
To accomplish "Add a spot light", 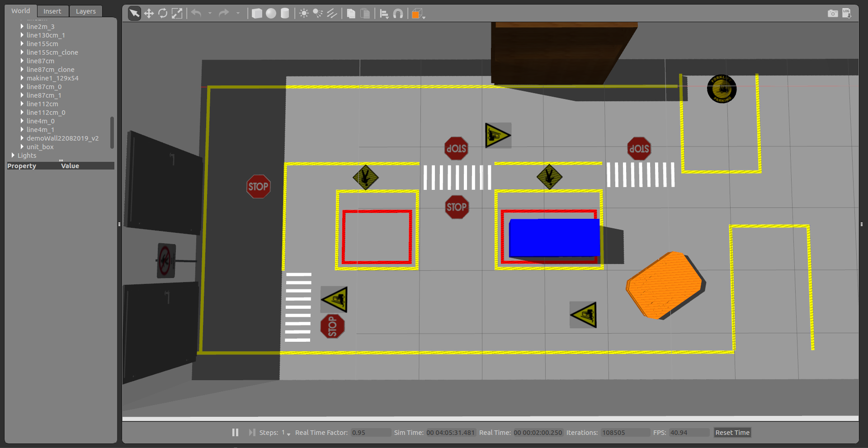I will coord(318,14).
